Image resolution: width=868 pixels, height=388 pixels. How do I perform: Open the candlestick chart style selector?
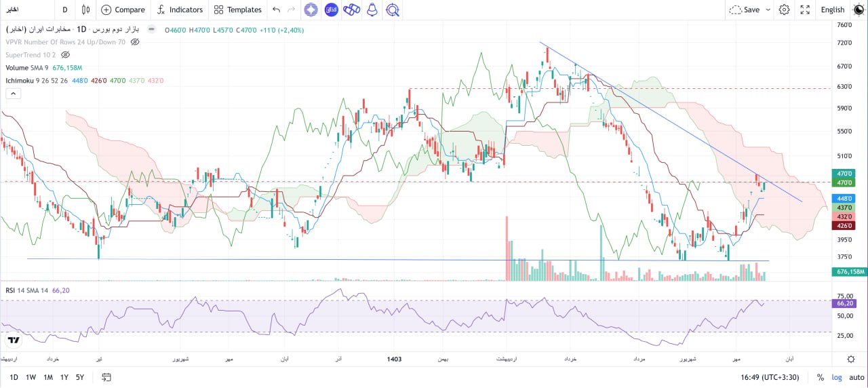(85, 9)
